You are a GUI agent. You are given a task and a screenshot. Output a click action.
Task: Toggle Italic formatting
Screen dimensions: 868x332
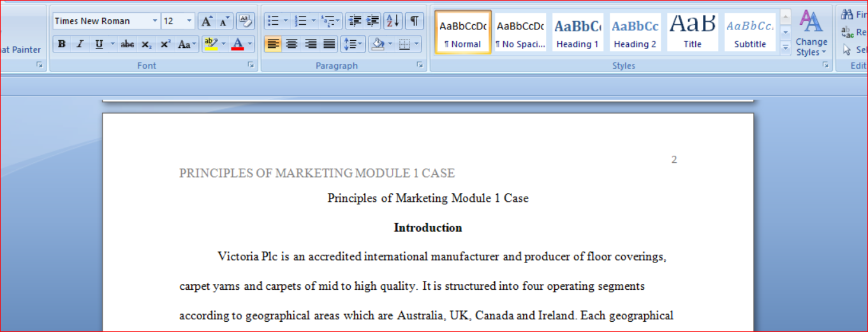(x=80, y=44)
